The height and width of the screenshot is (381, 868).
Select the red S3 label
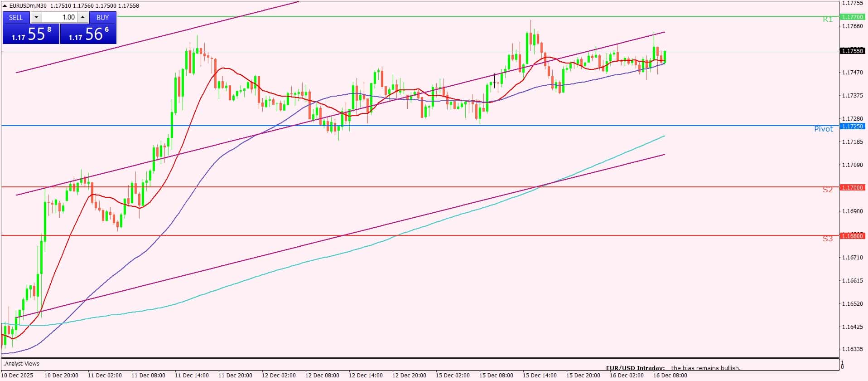pyautogui.click(x=827, y=239)
